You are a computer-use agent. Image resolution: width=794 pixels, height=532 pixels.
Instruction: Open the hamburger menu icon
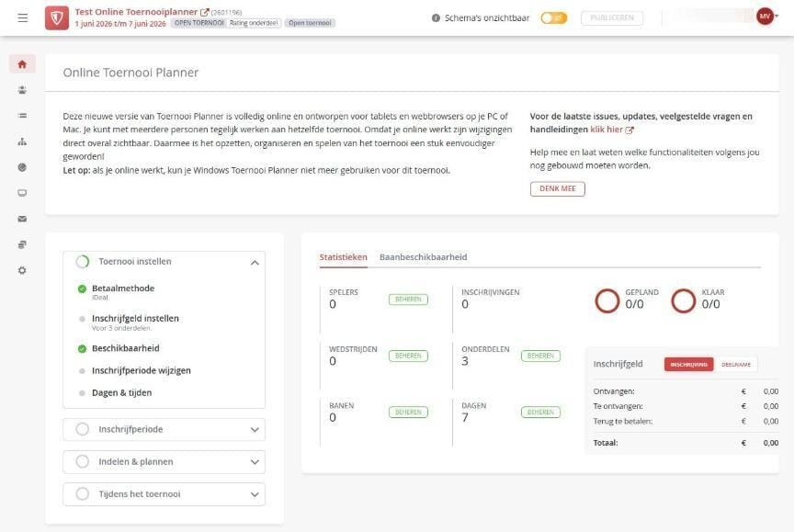[23, 18]
